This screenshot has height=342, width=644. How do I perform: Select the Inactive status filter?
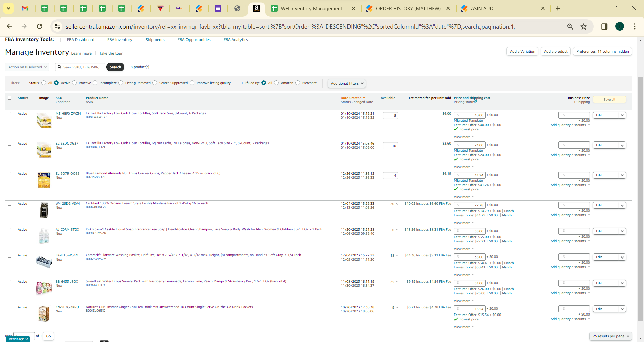(x=74, y=83)
